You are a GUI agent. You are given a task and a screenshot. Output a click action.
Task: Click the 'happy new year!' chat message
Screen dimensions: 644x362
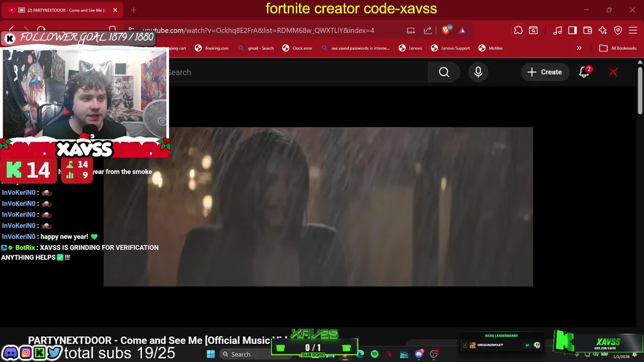point(64,237)
